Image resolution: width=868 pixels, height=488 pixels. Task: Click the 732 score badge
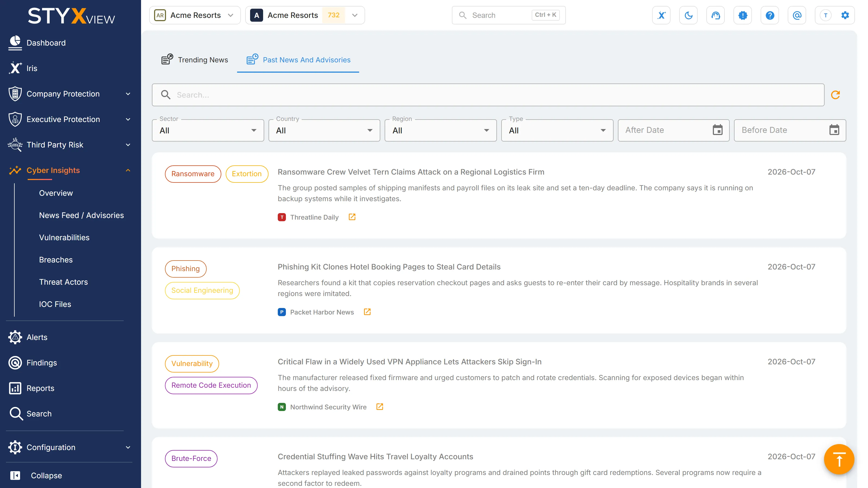tap(334, 15)
